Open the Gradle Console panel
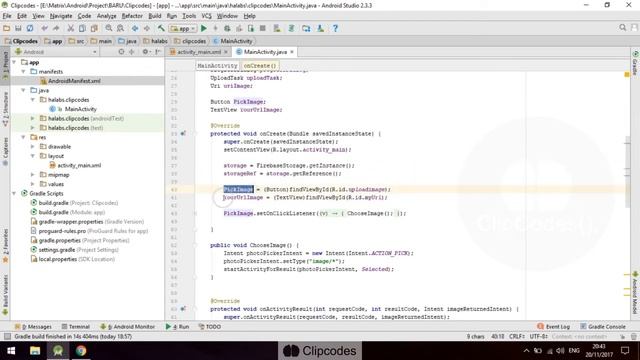640x360 pixels. [603, 327]
